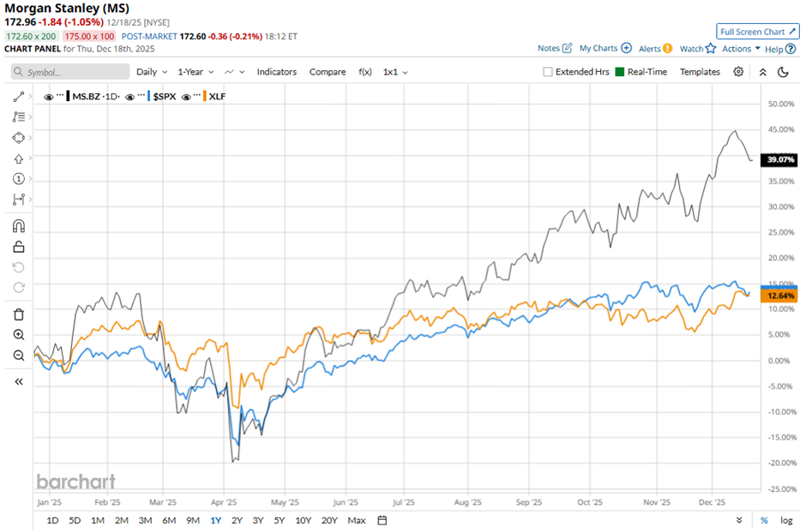Image resolution: width=806 pixels, height=532 pixels.
Task: Open the Indicators menu
Action: [x=277, y=72]
